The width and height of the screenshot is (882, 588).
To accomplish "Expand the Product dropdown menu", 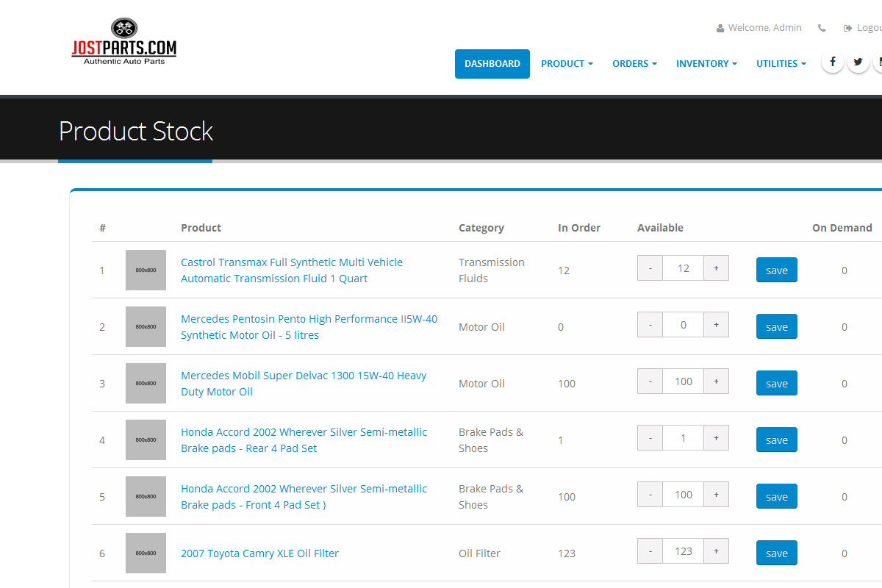I will (567, 64).
